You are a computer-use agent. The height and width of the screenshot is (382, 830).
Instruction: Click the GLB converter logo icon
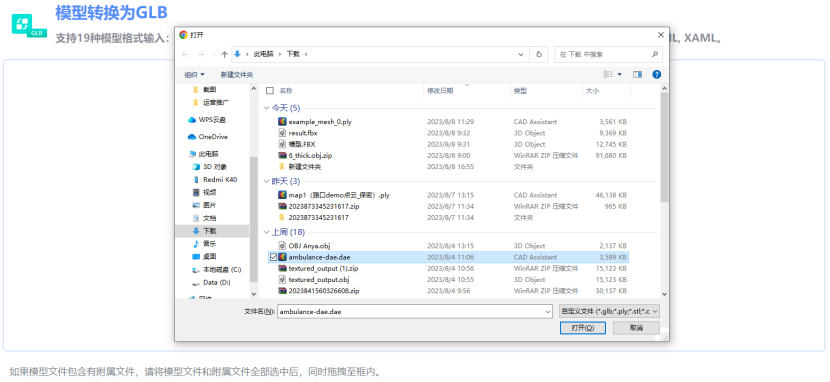coord(30,25)
